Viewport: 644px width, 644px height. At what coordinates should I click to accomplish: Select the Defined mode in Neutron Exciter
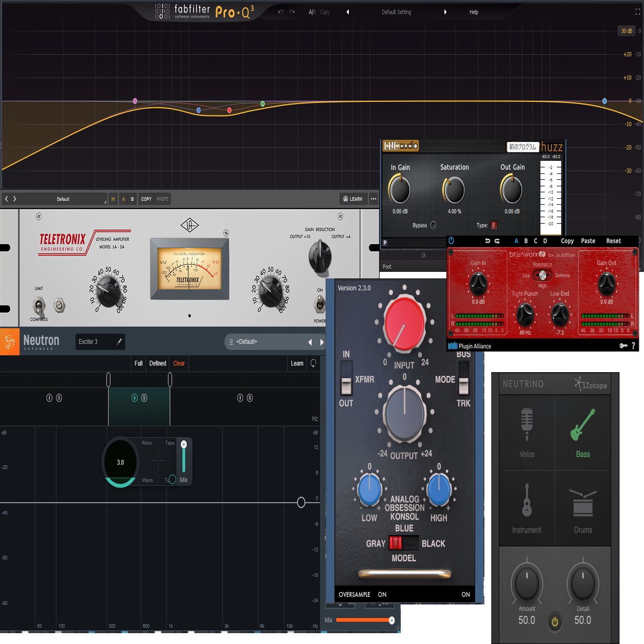pos(158,363)
